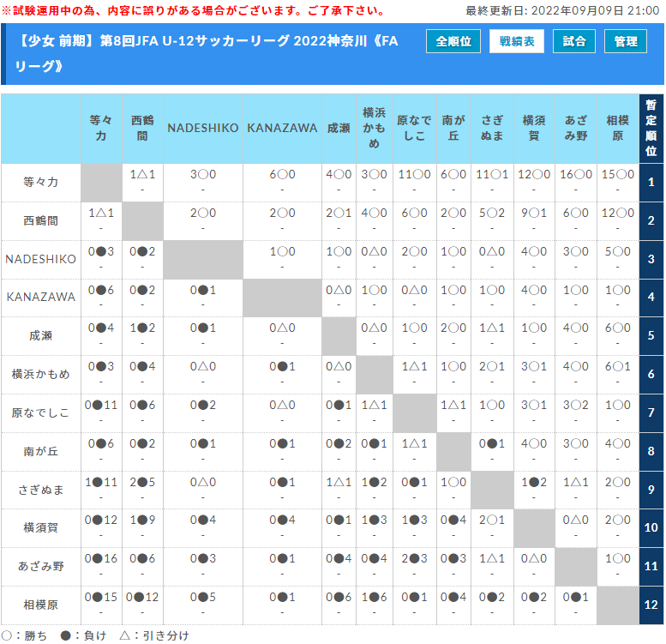This screenshot has width=666, height=644.
Task: Click さぎぬま vs 西鶴間 result 2●5
Action: 142,483
